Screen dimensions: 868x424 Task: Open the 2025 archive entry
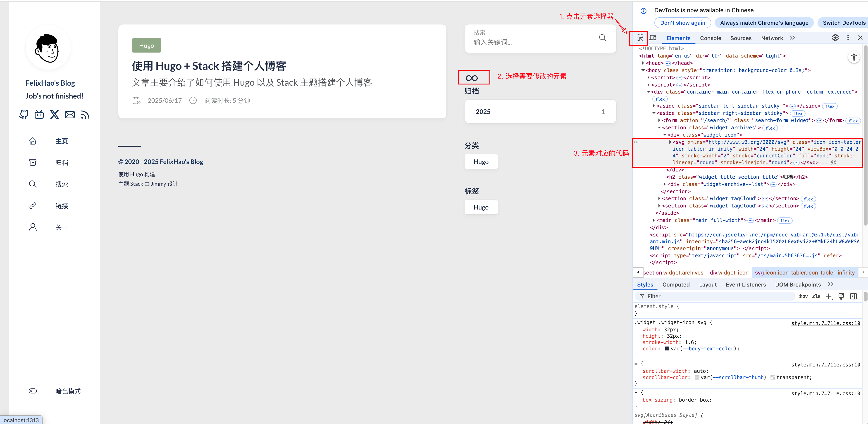click(x=540, y=111)
